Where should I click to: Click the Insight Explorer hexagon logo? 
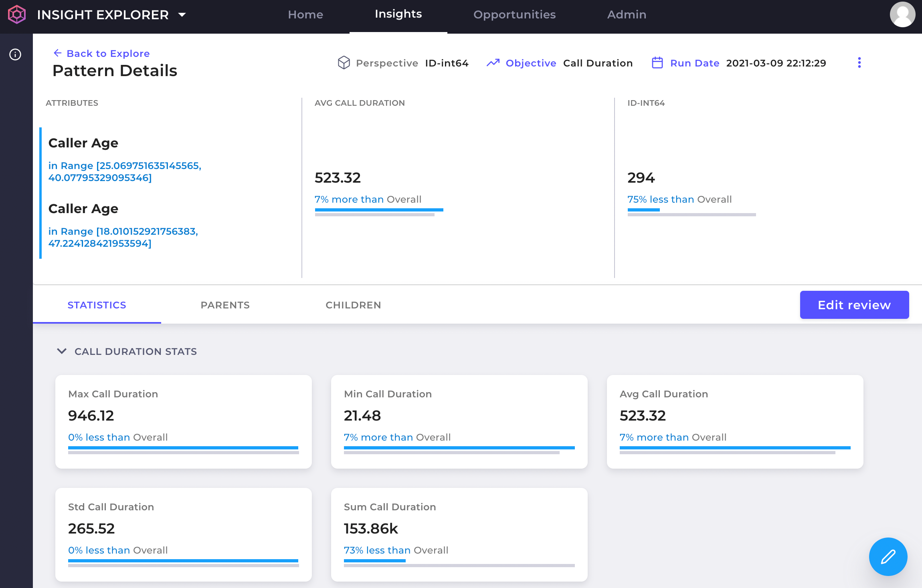coord(17,15)
